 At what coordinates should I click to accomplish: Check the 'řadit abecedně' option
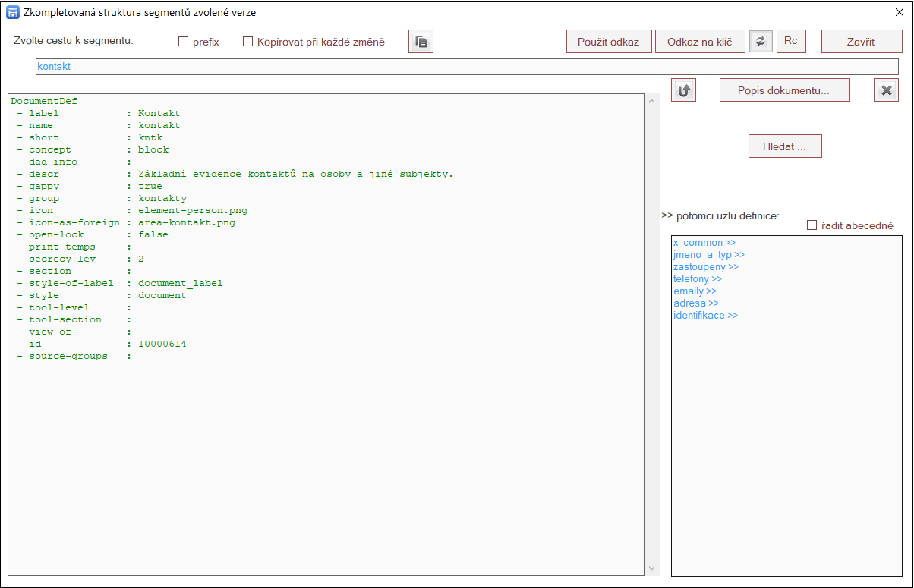(812, 225)
